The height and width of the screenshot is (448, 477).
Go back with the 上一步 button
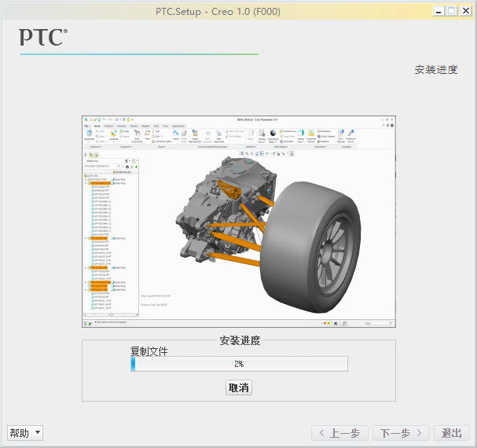coord(339,433)
